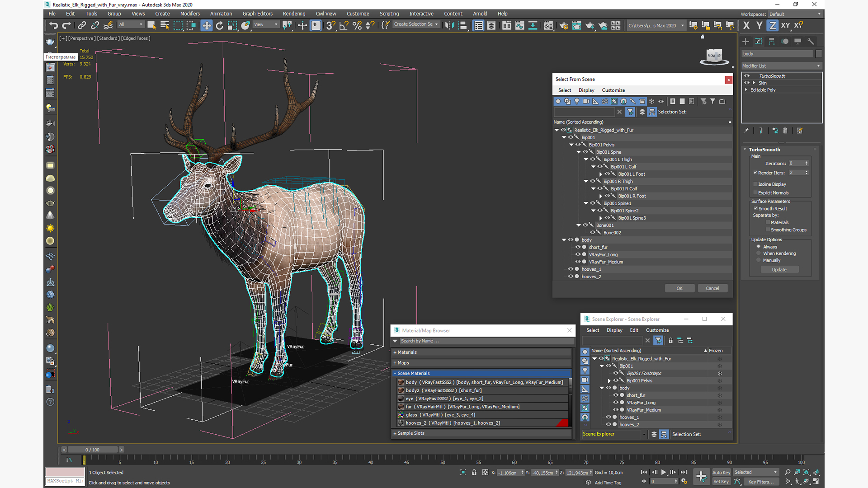Screen dimensions: 868x488
Task: Click the Key Filters button
Action: coord(761,482)
